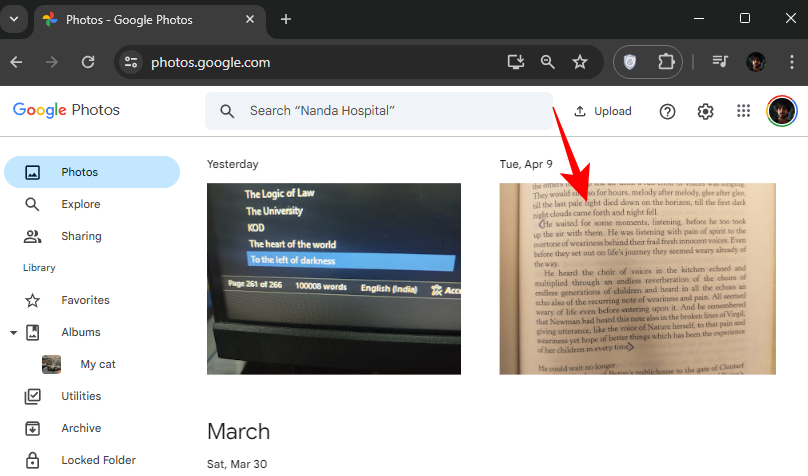Viewport: 808px width, 476px height.
Task: Click the Tue, Apr 9 date heading
Action: pyautogui.click(x=526, y=164)
